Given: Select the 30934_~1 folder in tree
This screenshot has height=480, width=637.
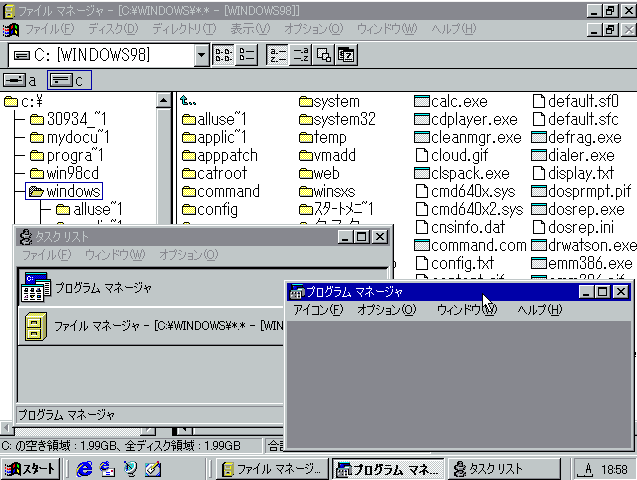Looking at the screenshot, I should (x=68, y=119).
